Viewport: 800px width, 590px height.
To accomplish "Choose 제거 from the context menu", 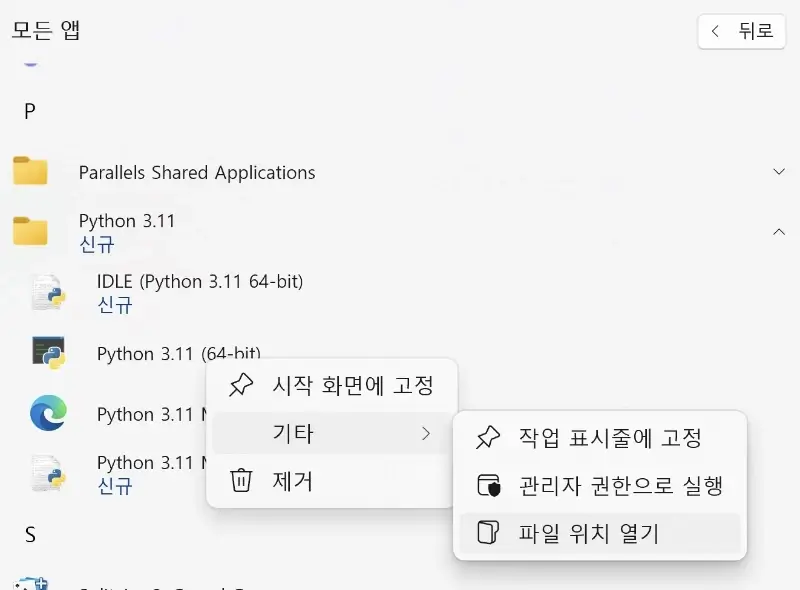I will (x=293, y=481).
